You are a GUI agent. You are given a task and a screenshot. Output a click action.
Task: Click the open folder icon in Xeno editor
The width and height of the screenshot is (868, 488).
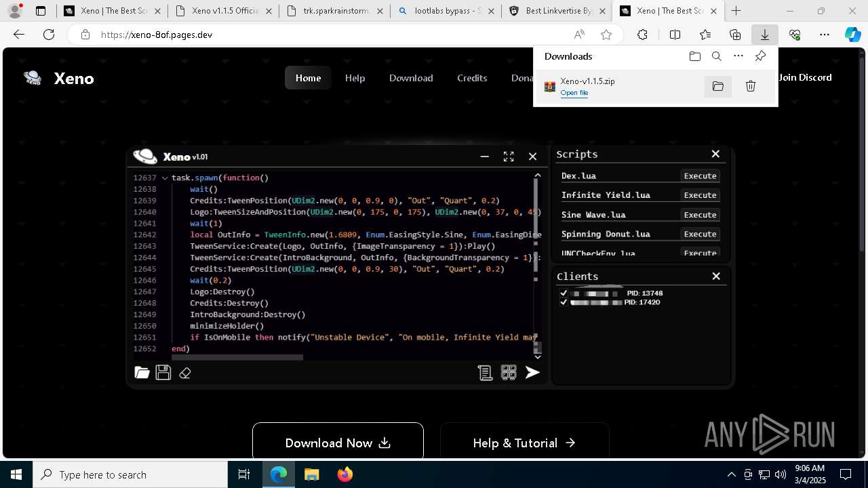click(142, 372)
